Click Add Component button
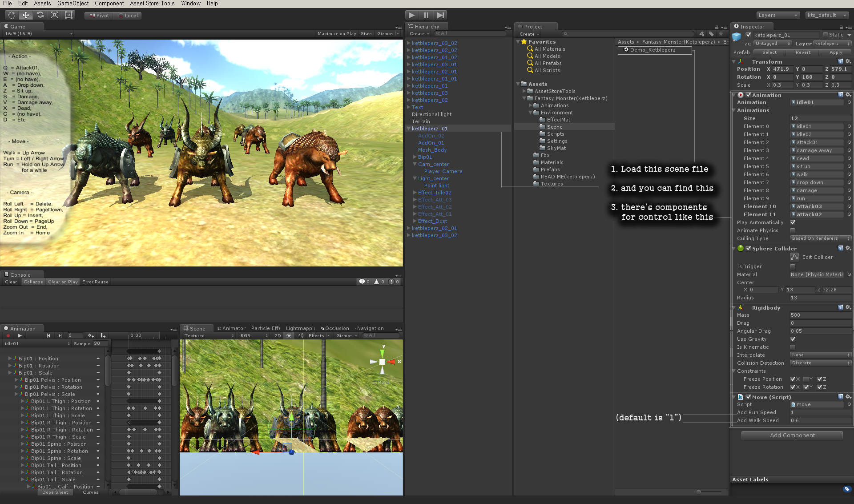 (792, 435)
